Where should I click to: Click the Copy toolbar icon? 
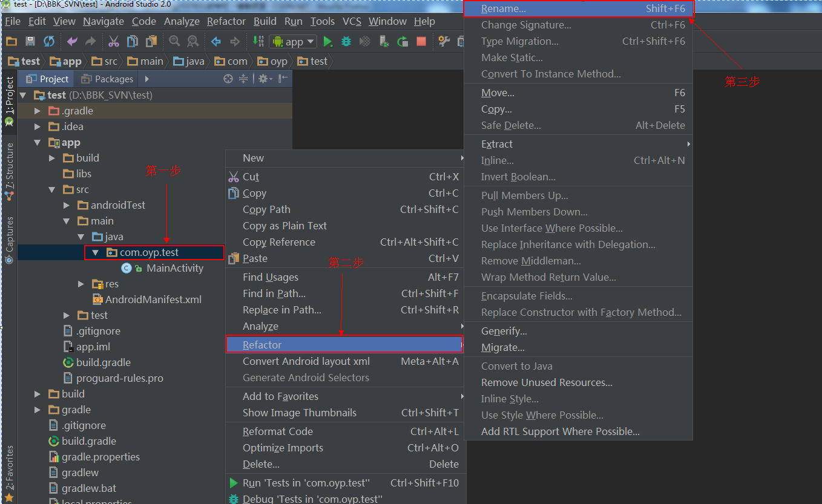(x=133, y=41)
